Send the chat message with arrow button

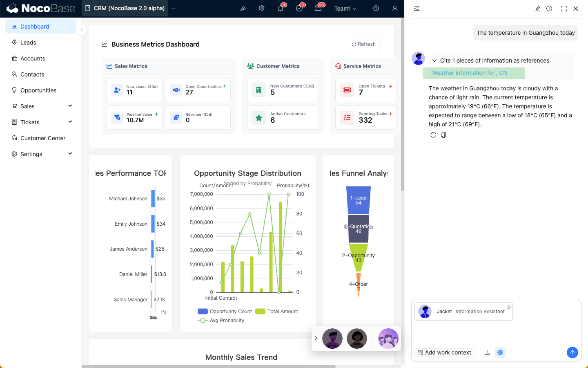[572, 352]
